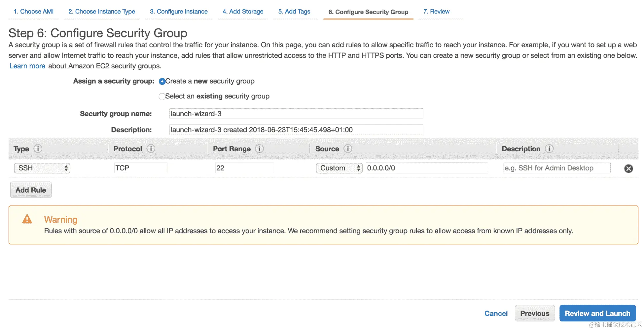The image size is (644, 330).
Task: Click the Cancel link
Action: click(496, 313)
